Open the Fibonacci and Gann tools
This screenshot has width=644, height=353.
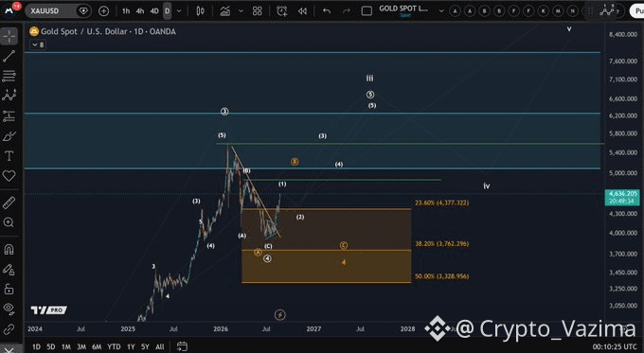click(x=9, y=76)
